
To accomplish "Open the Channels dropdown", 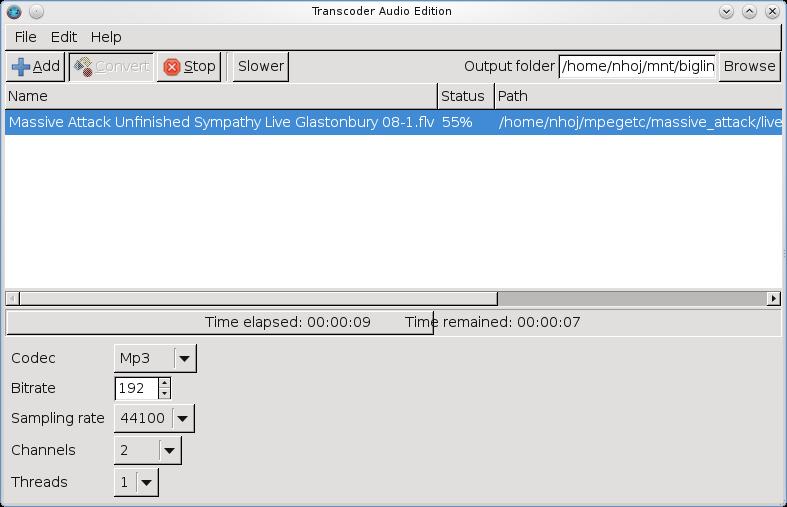I will pos(148,450).
